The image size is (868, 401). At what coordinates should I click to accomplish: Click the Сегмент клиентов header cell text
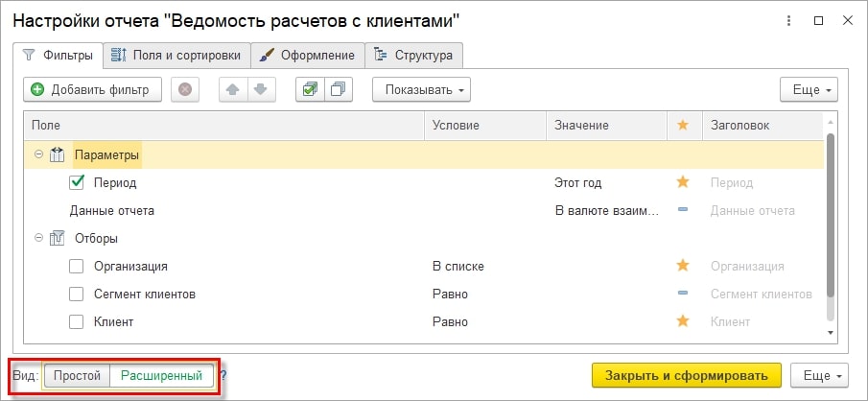point(762,295)
